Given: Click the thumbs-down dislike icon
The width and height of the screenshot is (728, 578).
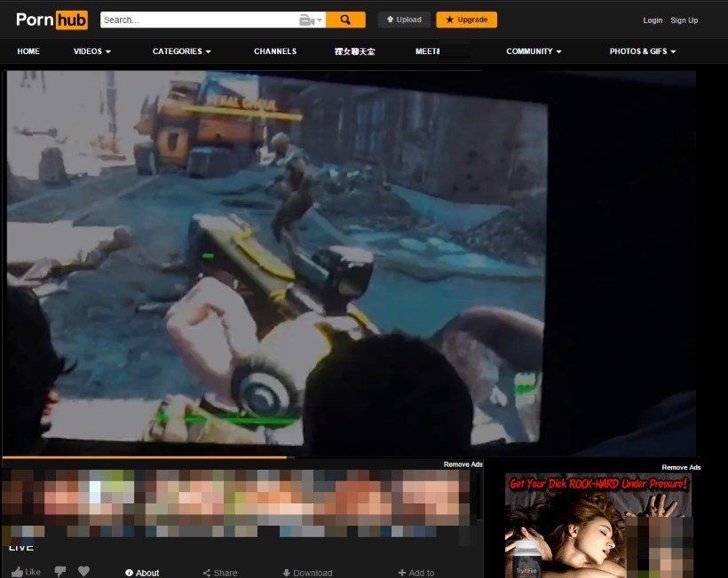Looking at the screenshot, I should (x=59, y=572).
